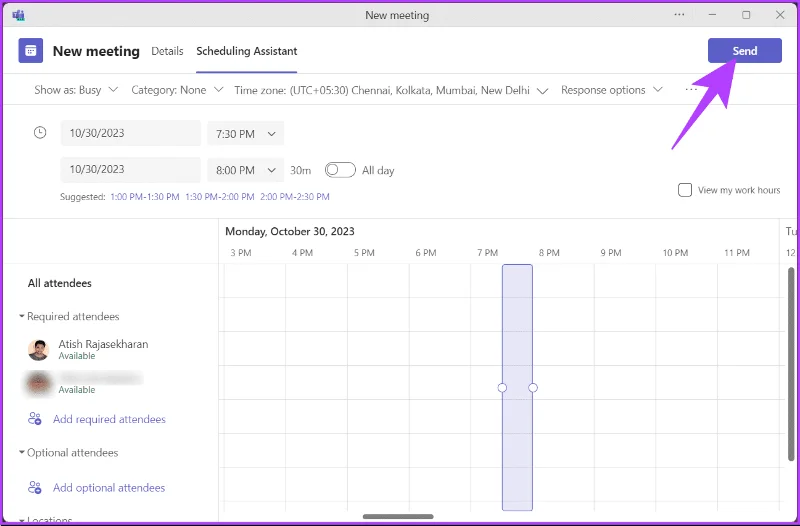The width and height of the screenshot is (800, 526).
Task: Switch to the Details tab
Action: coord(167,51)
